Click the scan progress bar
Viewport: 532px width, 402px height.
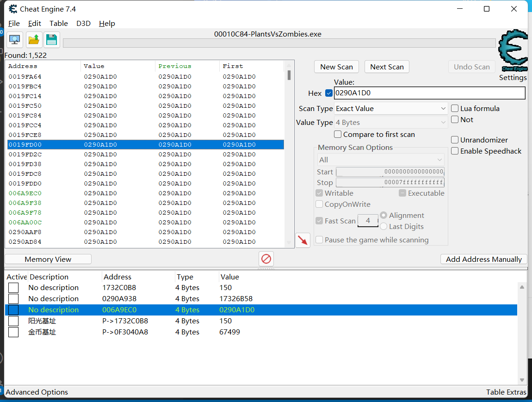[x=279, y=43]
